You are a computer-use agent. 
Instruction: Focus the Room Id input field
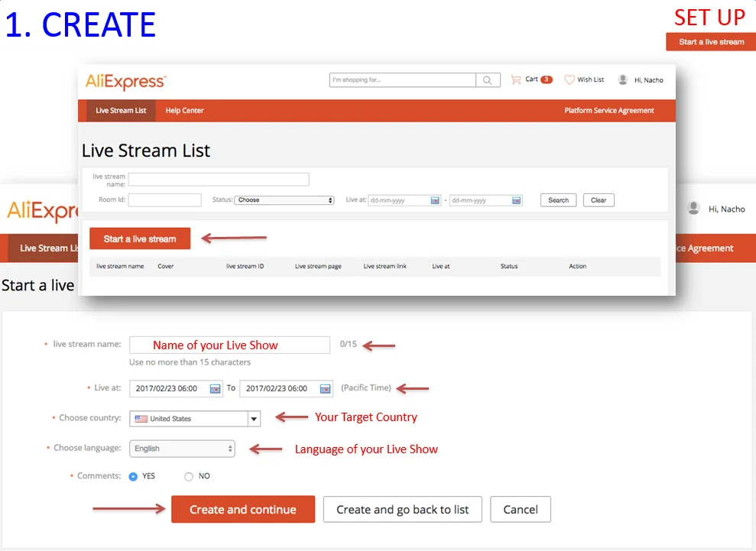click(x=165, y=200)
